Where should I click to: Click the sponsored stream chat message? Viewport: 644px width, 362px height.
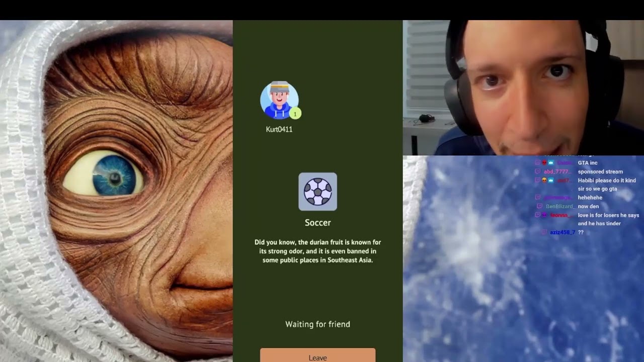600,171
